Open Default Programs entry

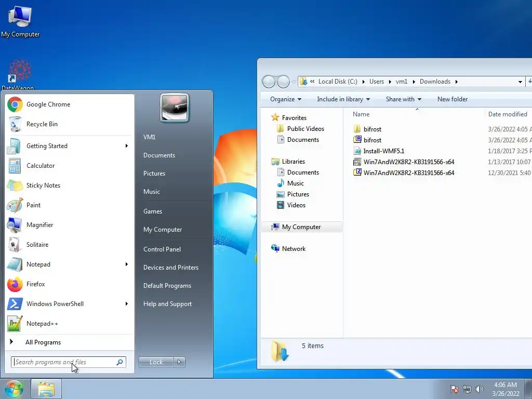coord(167,286)
